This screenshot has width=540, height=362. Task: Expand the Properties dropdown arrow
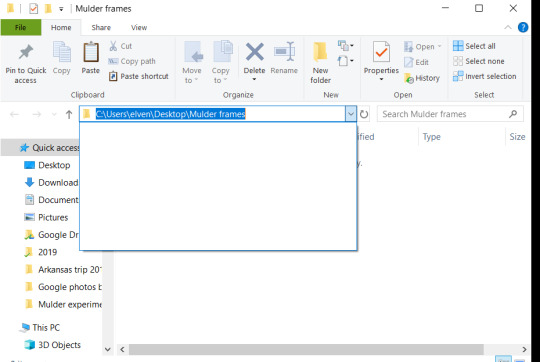(381, 80)
